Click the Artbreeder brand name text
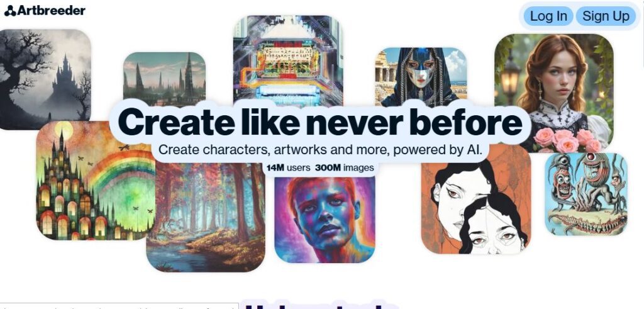The height and width of the screenshot is (309, 644). pyautogui.click(x=51, y=11)
